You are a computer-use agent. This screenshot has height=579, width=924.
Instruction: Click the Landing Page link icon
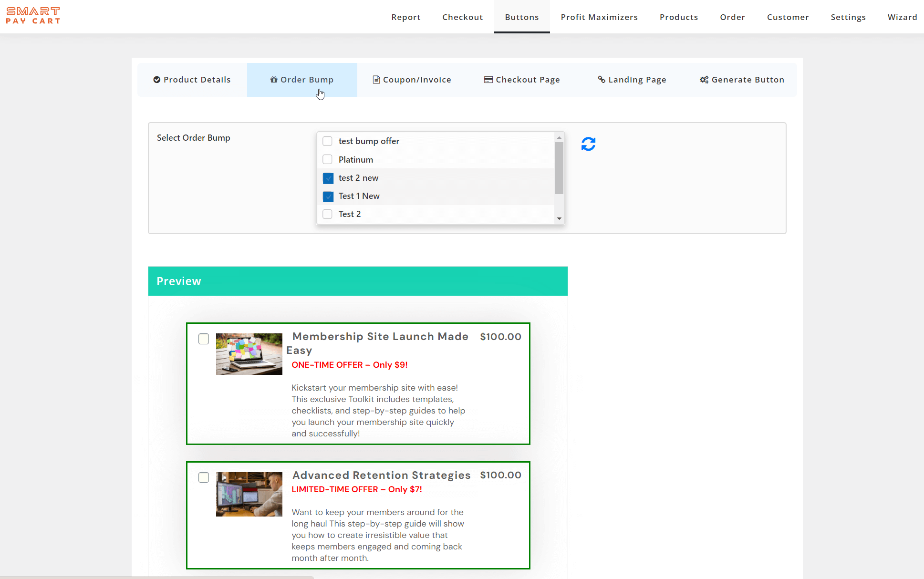pyautogui.click(x=602, y=80)
